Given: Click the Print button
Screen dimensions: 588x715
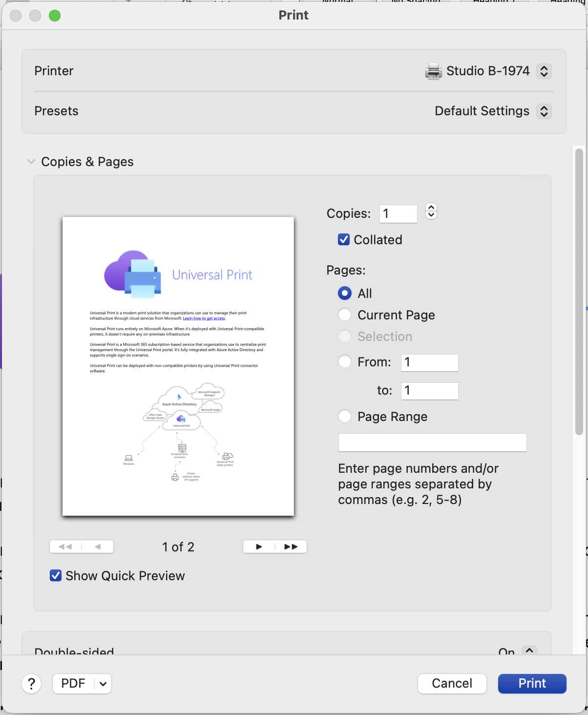Looking at the screenshot, I should [x=532, y=684].
